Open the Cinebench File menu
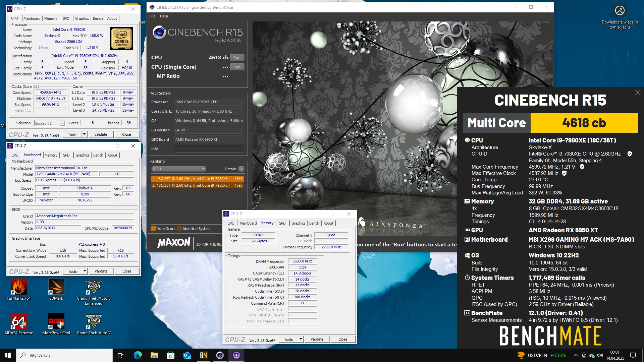 pyautogui.click(x=152, y=16)
